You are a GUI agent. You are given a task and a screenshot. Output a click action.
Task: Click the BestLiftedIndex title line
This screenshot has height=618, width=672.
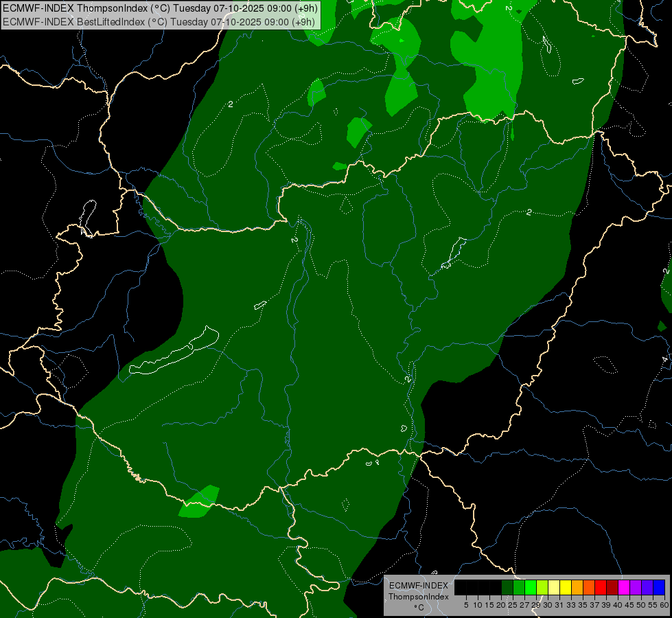point(159,22)
